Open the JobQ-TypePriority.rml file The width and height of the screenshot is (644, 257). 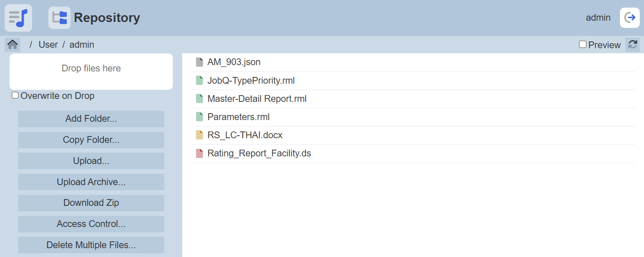[251, 80]
